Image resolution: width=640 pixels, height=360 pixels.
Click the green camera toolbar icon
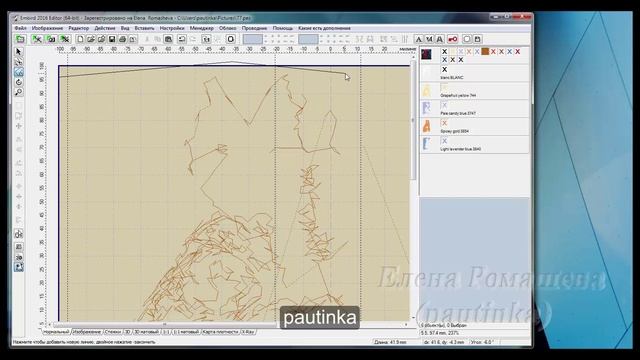[51, 39]
